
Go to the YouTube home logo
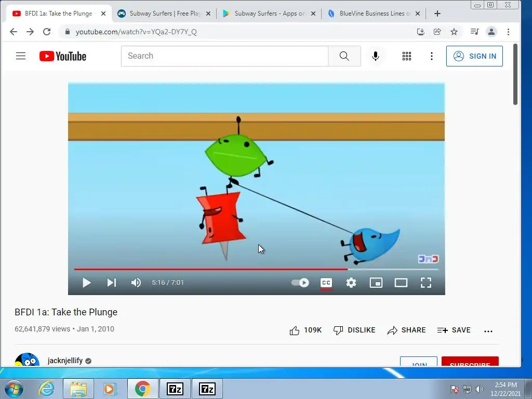tap(63, 56)
